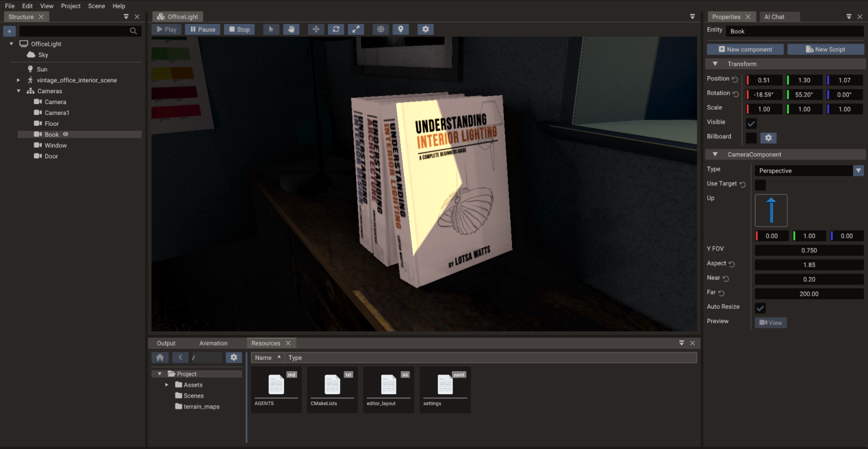
Task: Click the plus add-entity button in Structure
Action: [9, 31]
